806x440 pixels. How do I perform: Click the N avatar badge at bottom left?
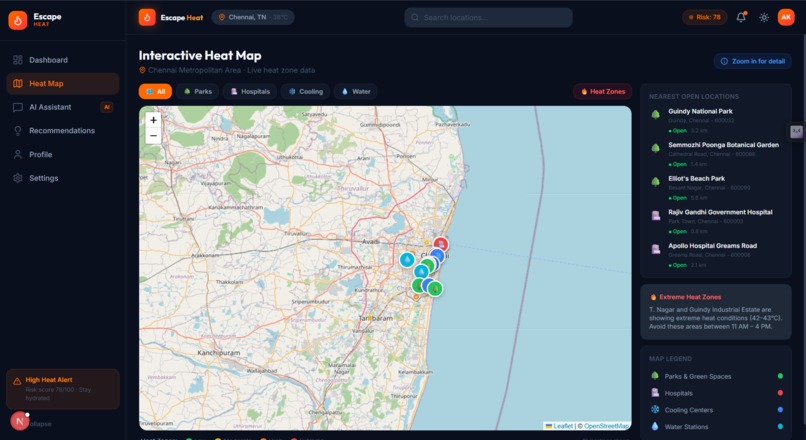click(20, 421)
